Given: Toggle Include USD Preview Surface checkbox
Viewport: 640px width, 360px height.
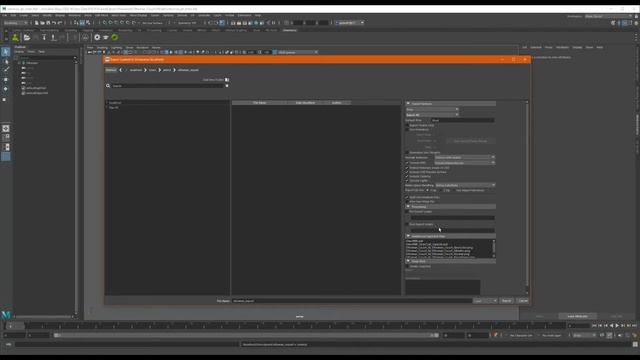Looking at the screenshot, I should tap(407, 172).
